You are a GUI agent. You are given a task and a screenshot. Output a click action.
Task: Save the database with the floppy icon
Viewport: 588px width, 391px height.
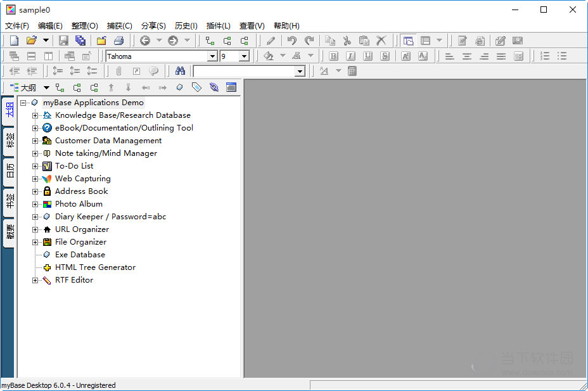(63, 41)
